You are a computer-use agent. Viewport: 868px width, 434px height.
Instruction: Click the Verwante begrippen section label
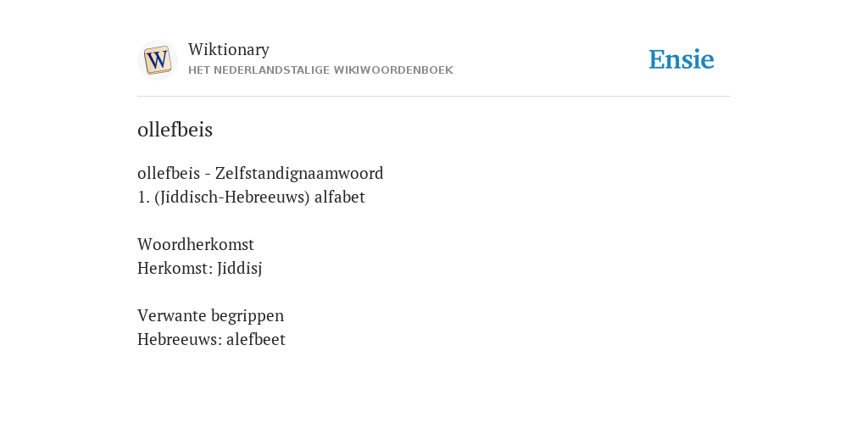(x=210, y=316)
